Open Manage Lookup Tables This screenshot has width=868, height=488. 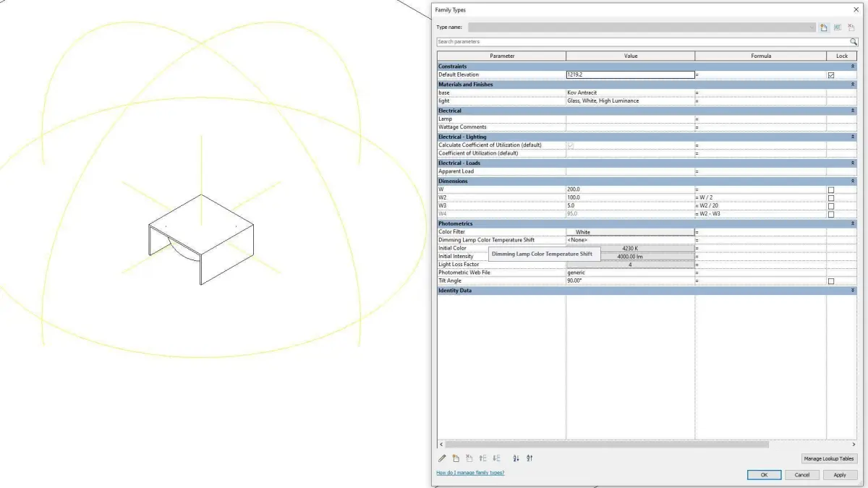click(x=829, y=458)
